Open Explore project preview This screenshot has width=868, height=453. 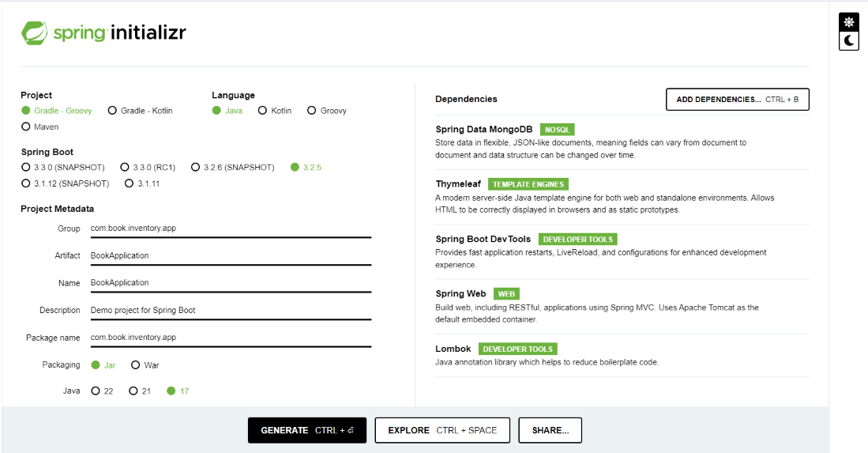pos(442,430)
